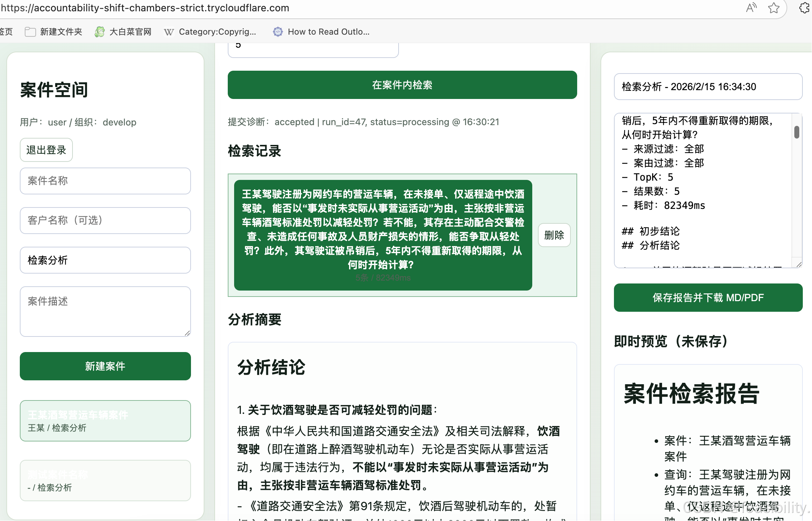Delete the search record with 删除
This screenshot has width=812, height=521.
click(x=554, y=235)
